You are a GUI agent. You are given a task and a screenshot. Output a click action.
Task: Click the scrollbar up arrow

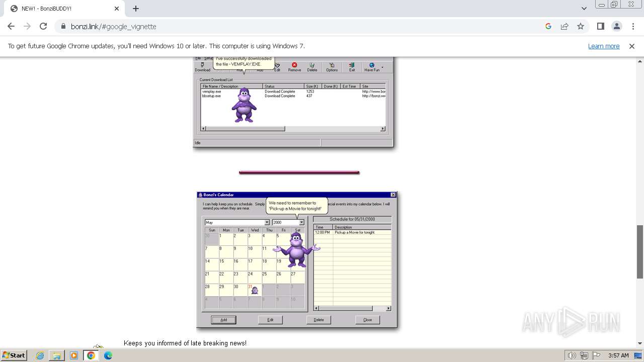click(640, 61)
